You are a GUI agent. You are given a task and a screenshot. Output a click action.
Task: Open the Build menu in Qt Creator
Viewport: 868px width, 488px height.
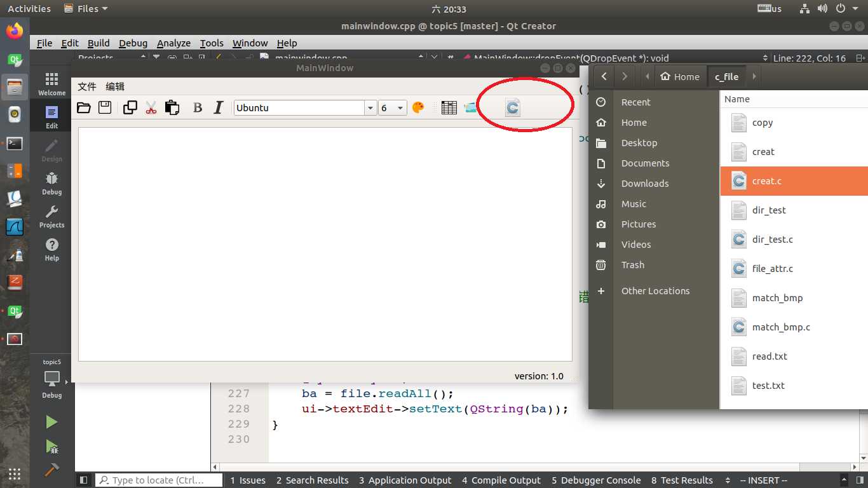98,43
